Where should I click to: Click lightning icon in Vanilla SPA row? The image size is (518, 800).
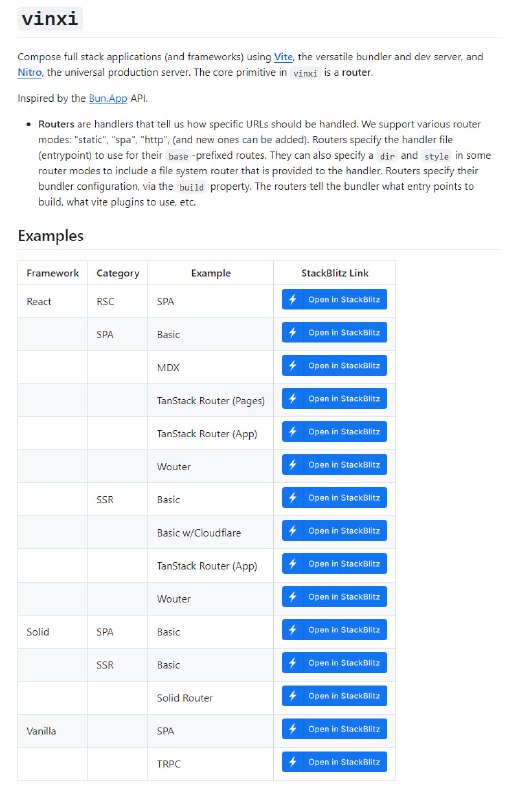click(293, 729)
